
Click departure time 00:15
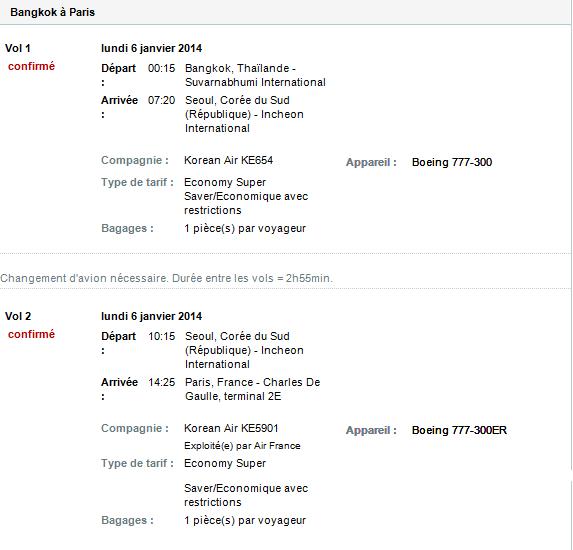(x=162, y=68)
